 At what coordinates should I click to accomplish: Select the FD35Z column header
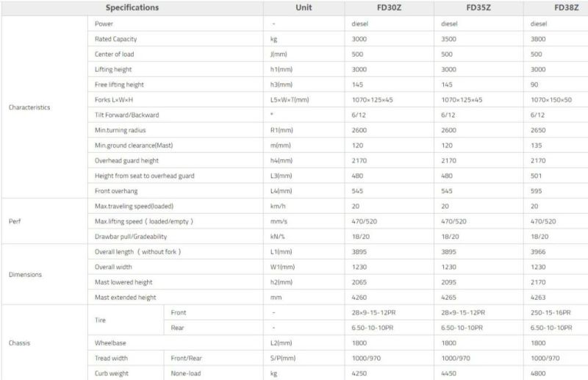pos(478,7)
